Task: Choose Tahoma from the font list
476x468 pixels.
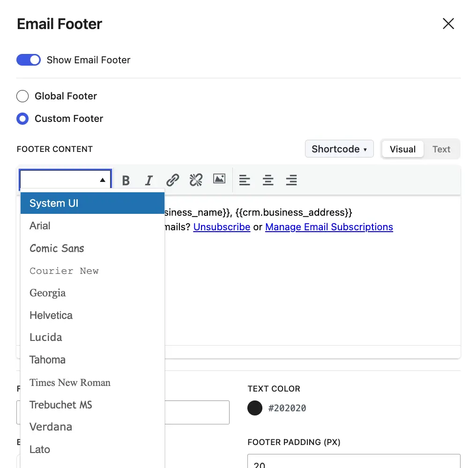Action: (93, 360)
